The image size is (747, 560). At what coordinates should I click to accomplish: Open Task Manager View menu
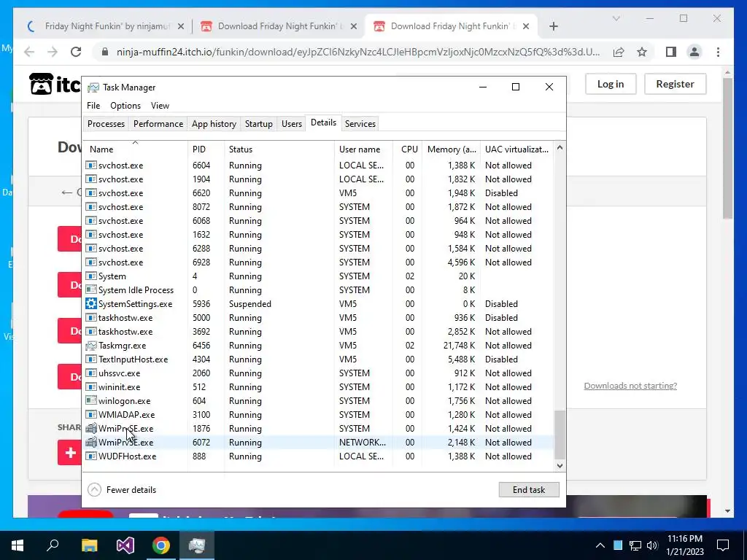coord(160,106)
